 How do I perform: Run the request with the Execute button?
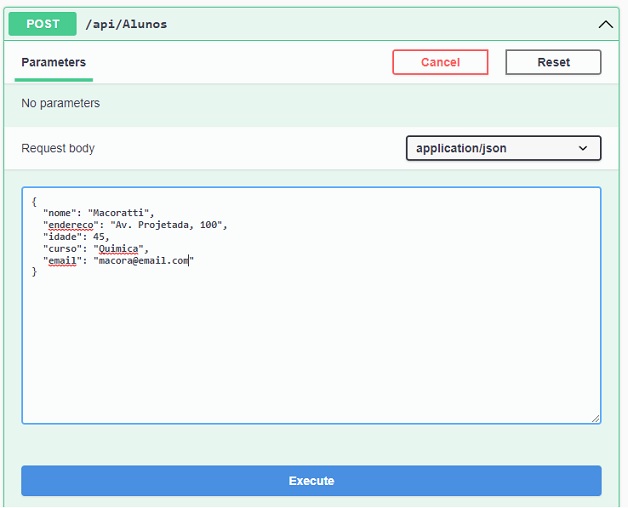pos(311,481)
